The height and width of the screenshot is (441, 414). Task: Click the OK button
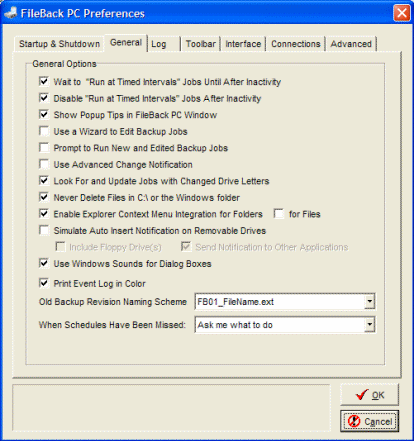[369, 395]
